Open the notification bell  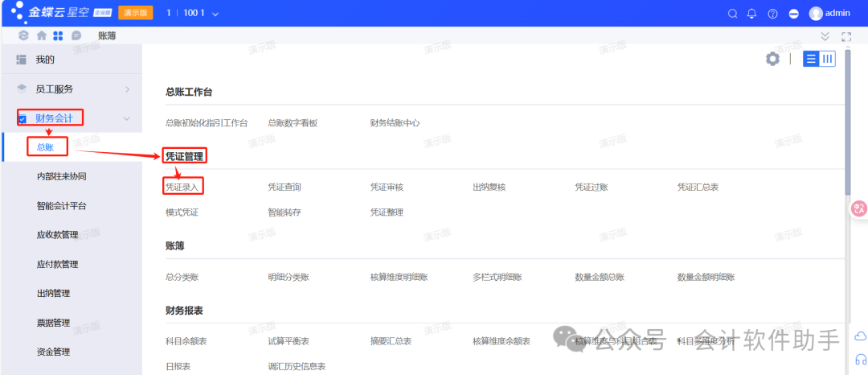click(752, 14)
